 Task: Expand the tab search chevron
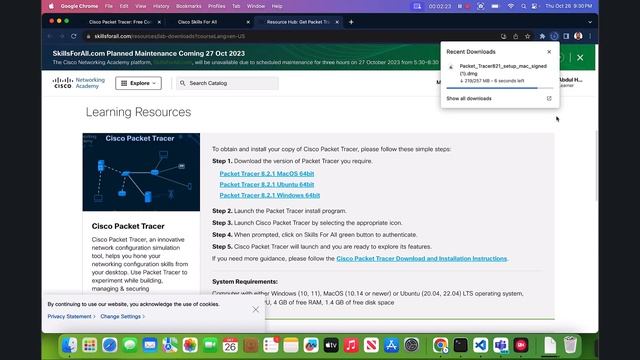[590, 22]
